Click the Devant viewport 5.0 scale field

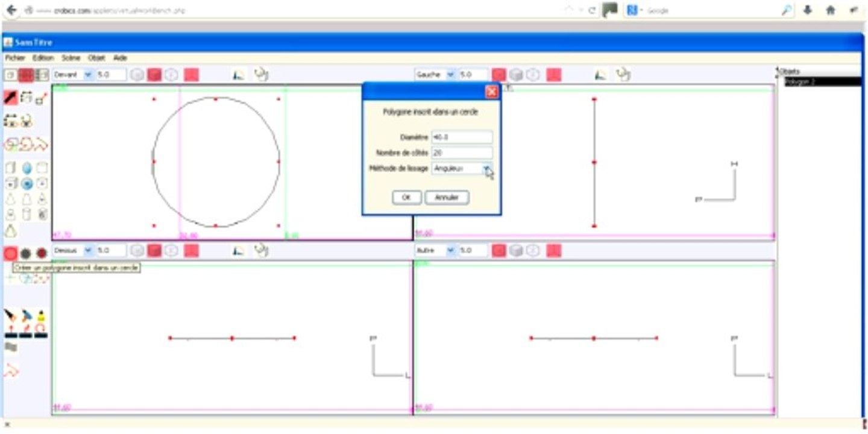pyautogui.click(x=111, y=75)
